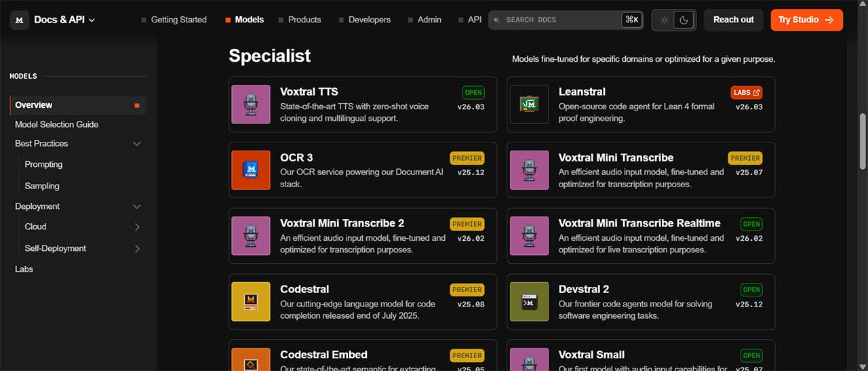Click the Codestral Embed model icon
This screenshot has width=868, height=371.
click(x=251, y=359)
